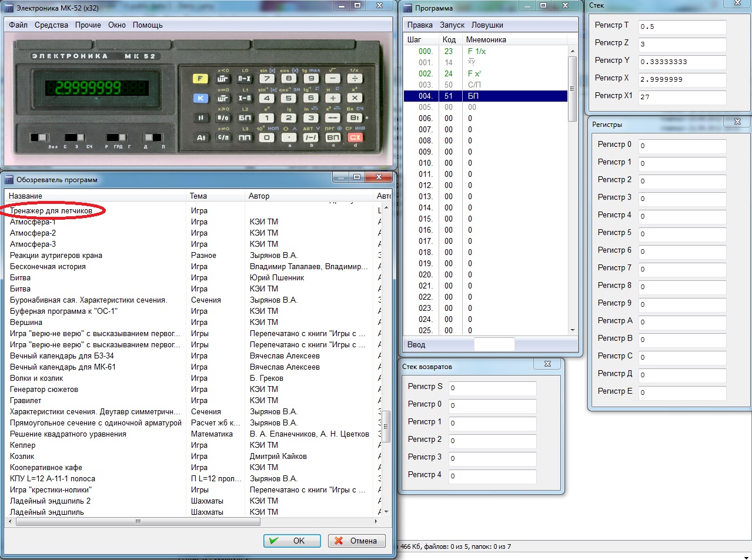752x560 pixels.
Task: Tap the В↑ enter key
Action: [355, 118]
